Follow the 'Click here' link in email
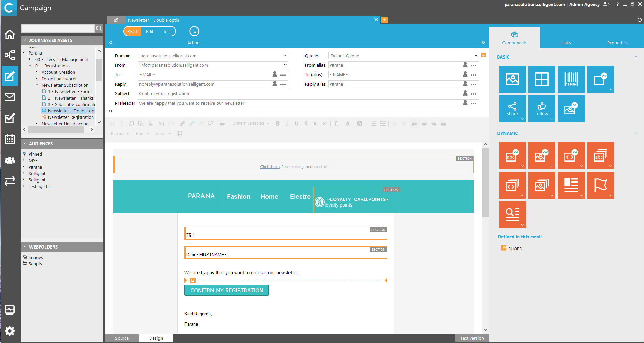 (270, 167)
